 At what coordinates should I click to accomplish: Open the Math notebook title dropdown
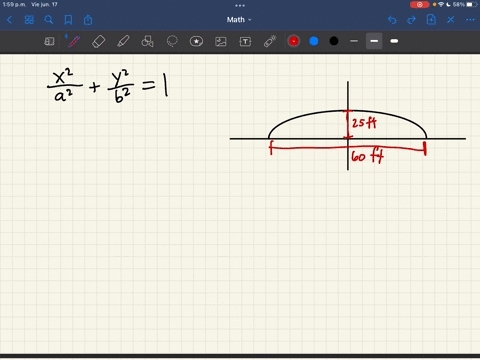coord(239,20)
